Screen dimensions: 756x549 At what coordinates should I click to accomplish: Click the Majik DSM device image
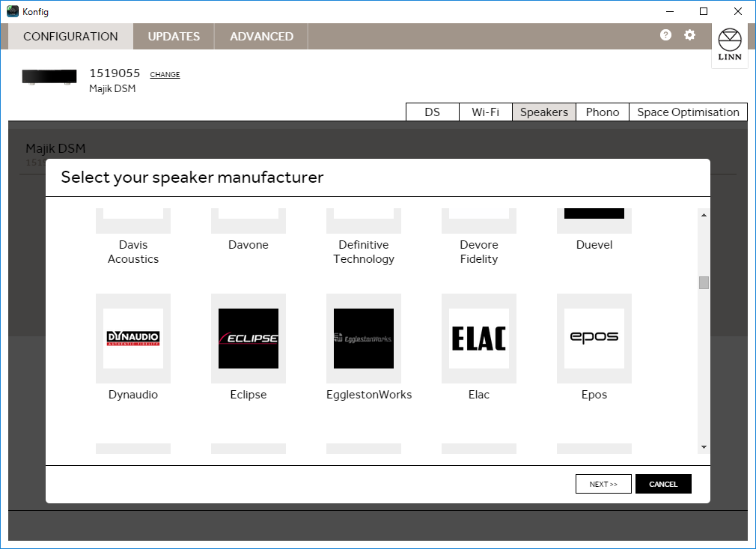[49, 77]
